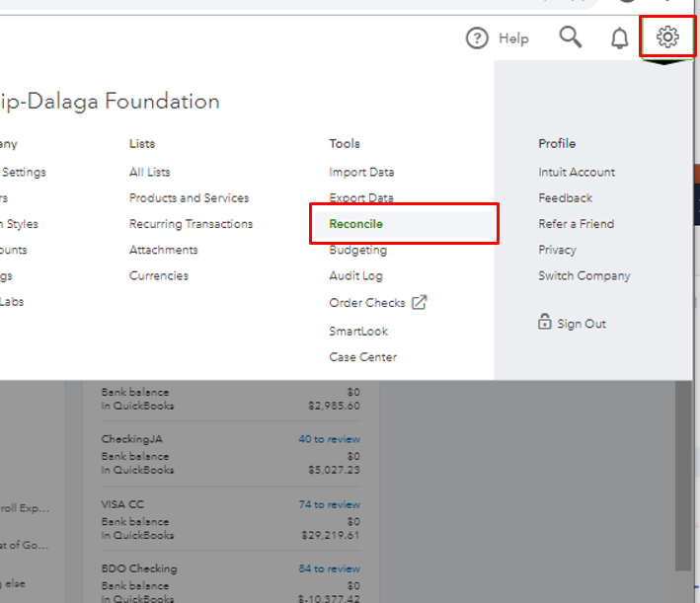The width and height of the screenshot is (700, 603).
Task: Open the 74 to review link
Action: click(329, 504)
